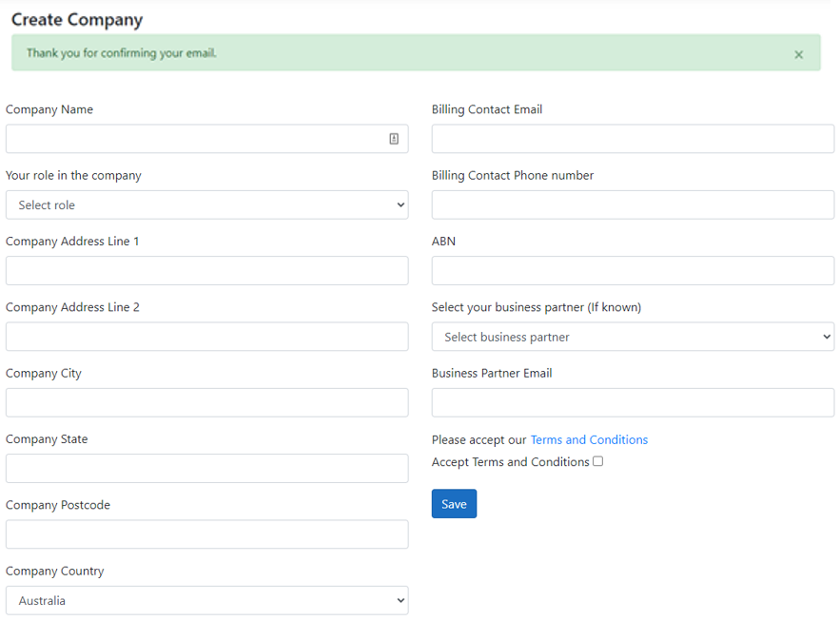Screen dimensions: 840x621
Task: Check the Accept Terms and Conditions checkbox
Action: coord(597,461)
